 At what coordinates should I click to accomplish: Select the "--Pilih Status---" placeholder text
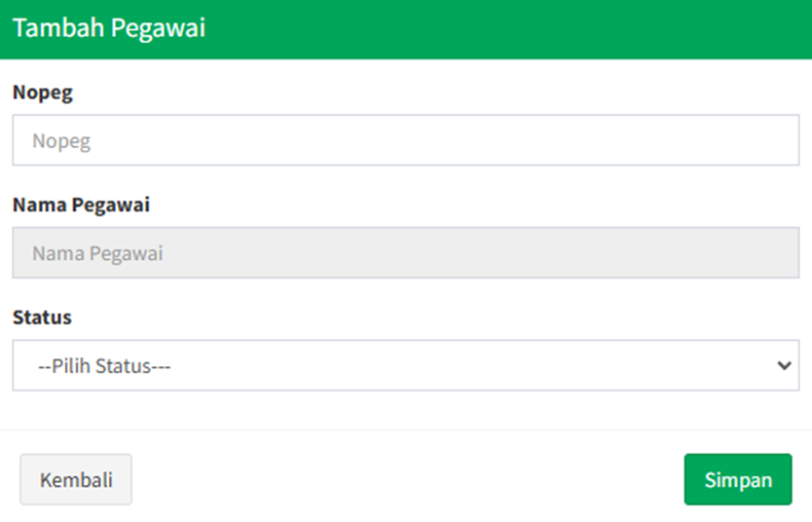click(104, 366)
